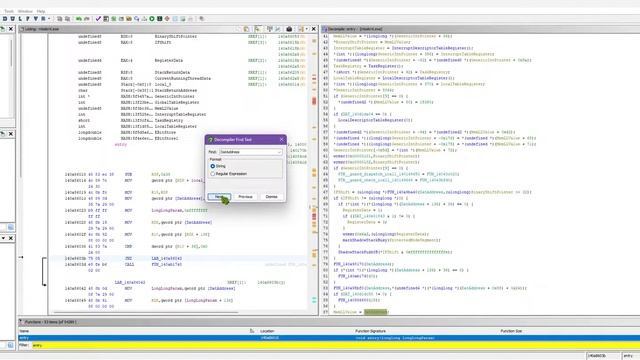Image resolution: width=640 pixels, height=360 pixels.
Task: Click the undo arrow icon in main toolbar
Action: click(79, 19)
